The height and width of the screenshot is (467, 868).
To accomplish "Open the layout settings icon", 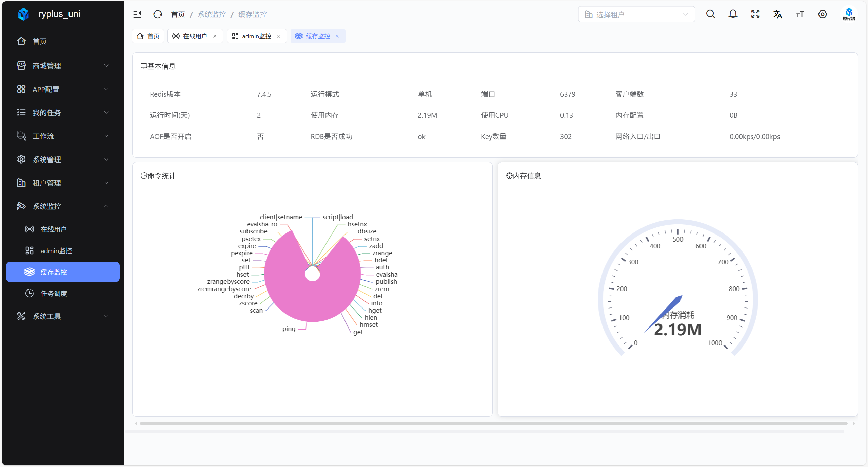I will [822, 14].
